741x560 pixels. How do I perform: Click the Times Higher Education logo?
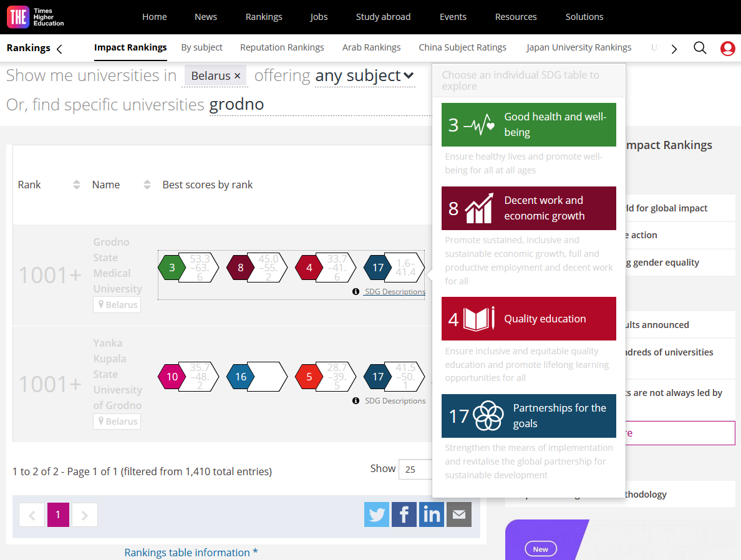coord(36,17)
